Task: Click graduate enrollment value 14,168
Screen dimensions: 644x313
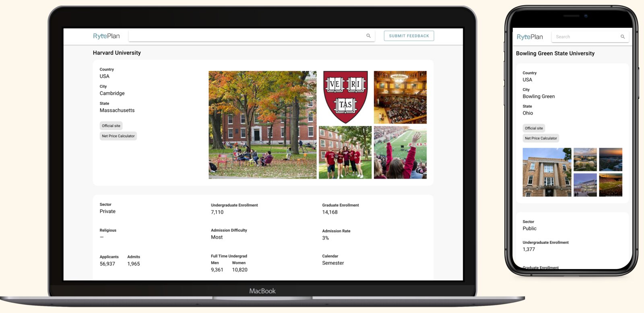Action: pos(330,212)
